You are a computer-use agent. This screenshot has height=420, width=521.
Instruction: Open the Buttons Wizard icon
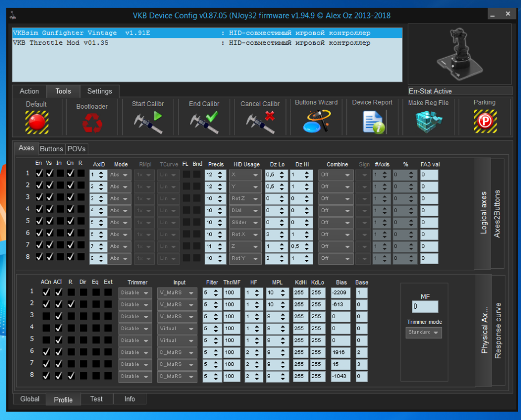(x=316, y=121)
